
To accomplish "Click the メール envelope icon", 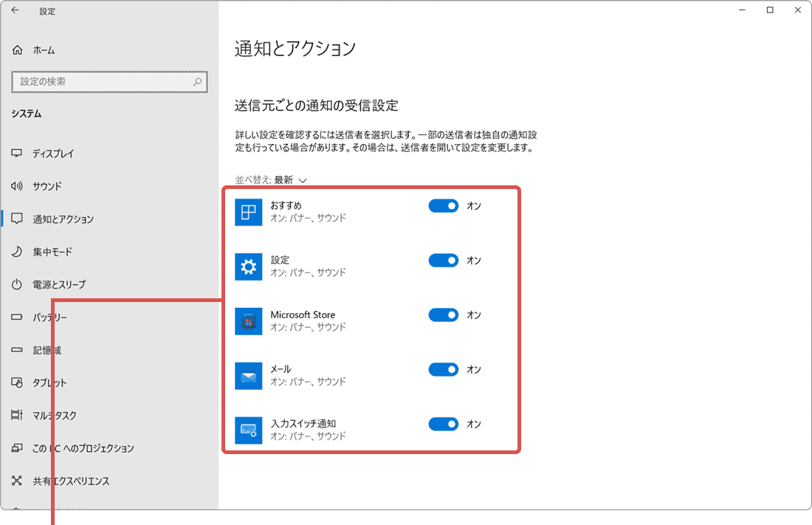I will [250, 376].
